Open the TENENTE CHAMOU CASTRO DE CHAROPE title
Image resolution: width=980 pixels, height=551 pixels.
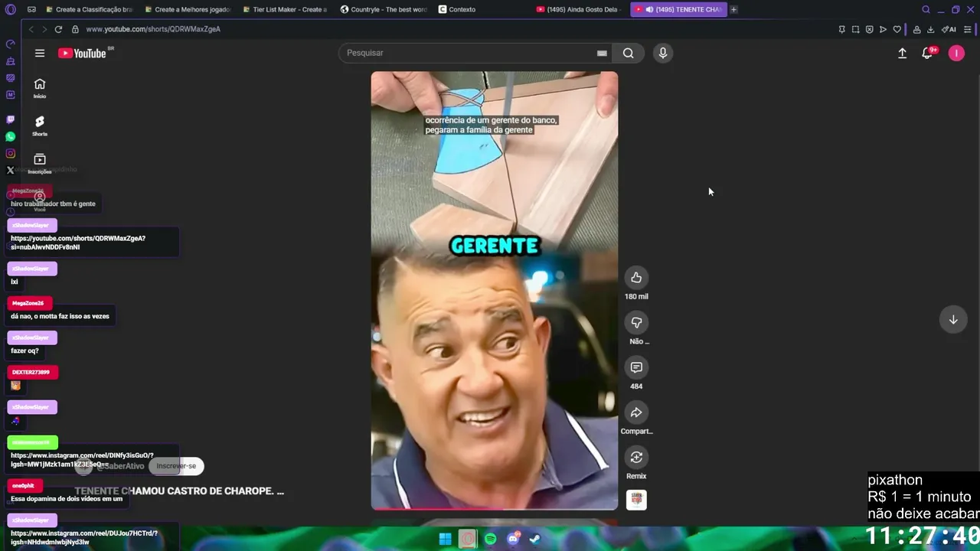tap(179, 491)
